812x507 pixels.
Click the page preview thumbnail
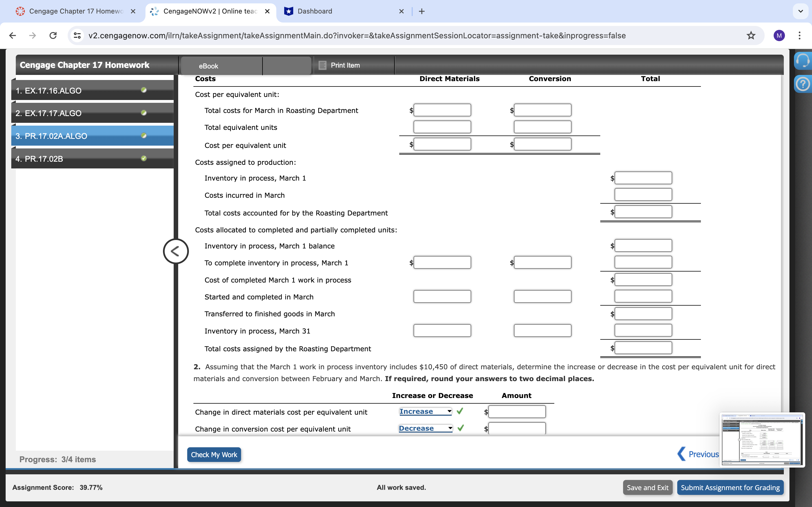click(762, 440)
